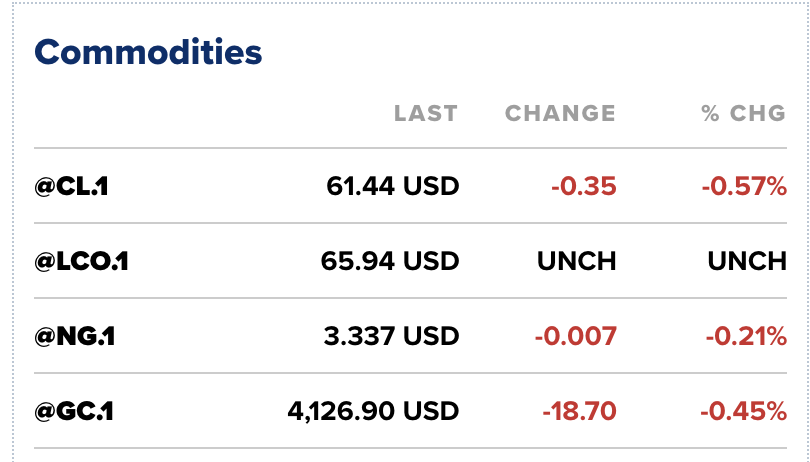Open the @GC.1 gold symbol link

[74, 411]
